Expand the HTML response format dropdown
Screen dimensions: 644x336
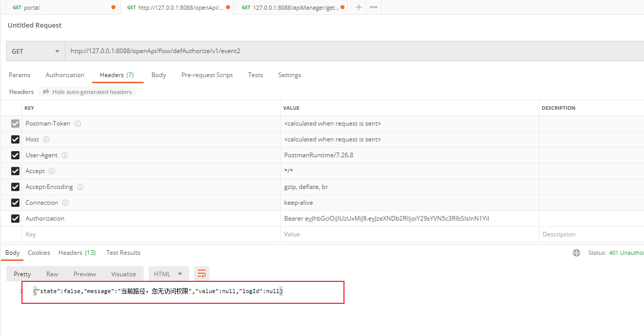point(169,274)
